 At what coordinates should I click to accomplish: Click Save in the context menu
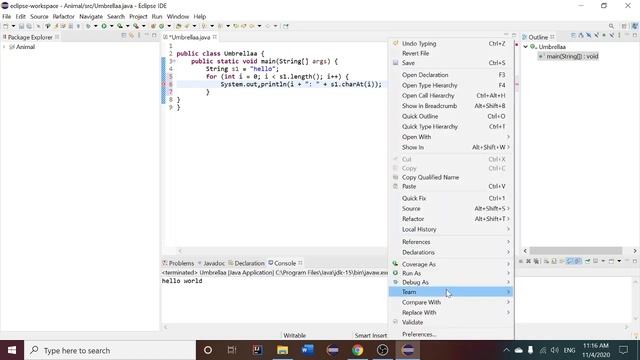tap(451, 63)
